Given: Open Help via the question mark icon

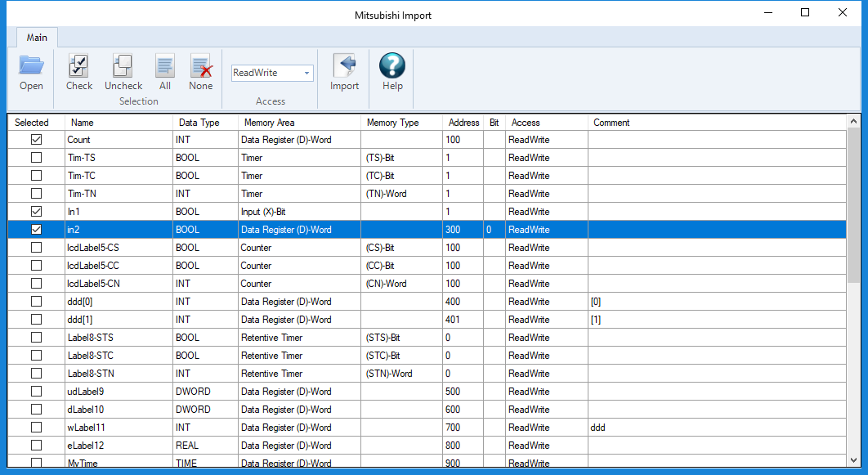Looking at the screenshot, I should [392, 65].
